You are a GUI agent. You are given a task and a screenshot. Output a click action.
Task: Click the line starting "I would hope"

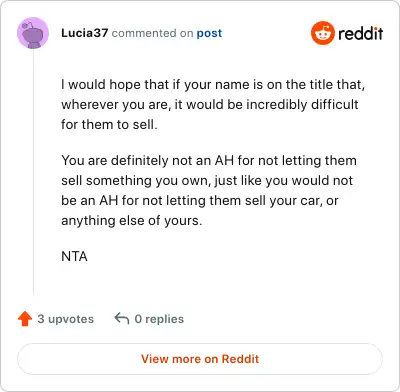tap(213, 85)
